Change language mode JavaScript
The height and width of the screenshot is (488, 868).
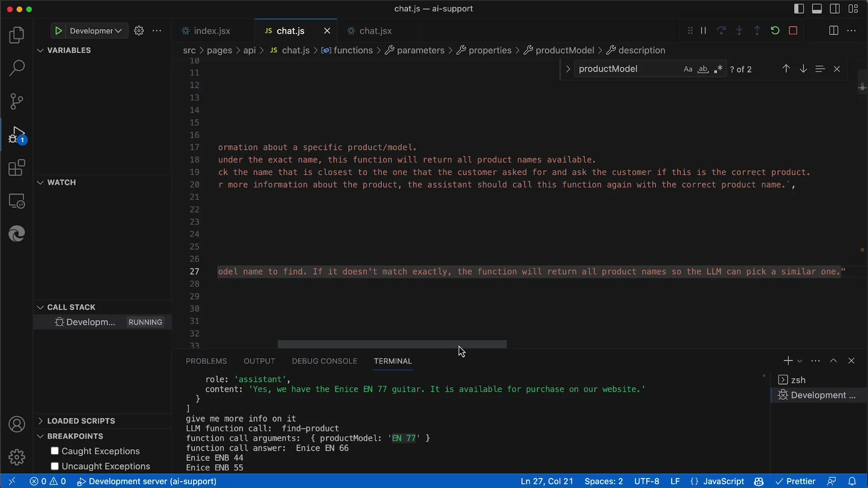coord(723,481)
